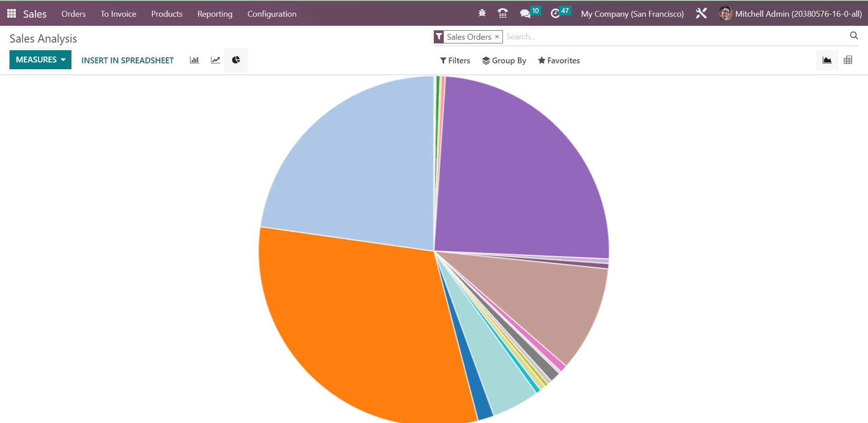Open the apps grid home menu
This screenshot has width=868, height=423.
12,14
